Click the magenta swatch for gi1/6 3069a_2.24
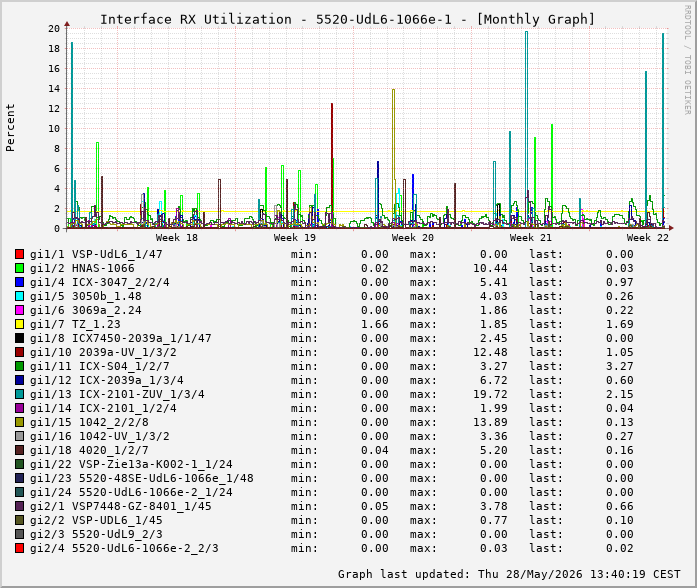This screenshot has width=697, height=588. point(19,310)
